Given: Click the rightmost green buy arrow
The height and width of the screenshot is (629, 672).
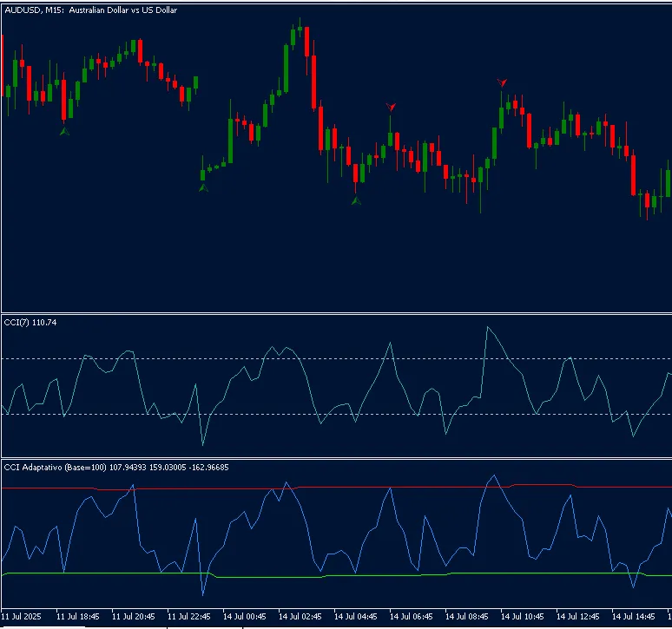Looking at the screenshot, I should pyautogui.click(x=355, y=201).
